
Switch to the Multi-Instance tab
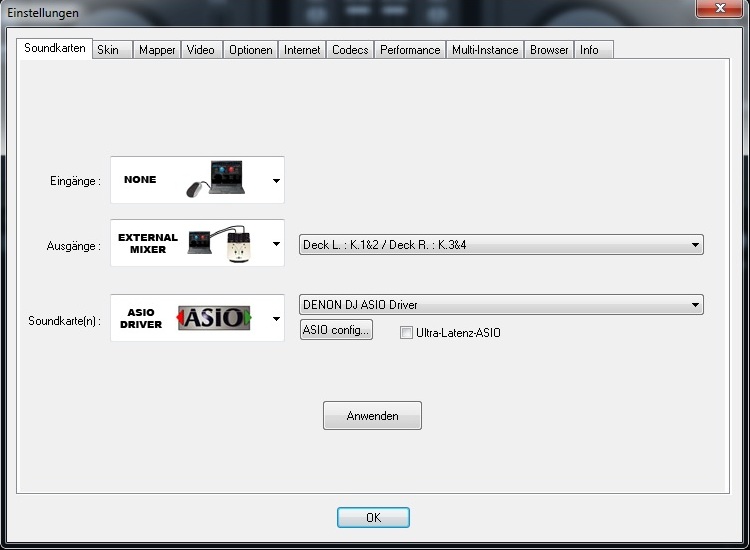click(485, 50)
